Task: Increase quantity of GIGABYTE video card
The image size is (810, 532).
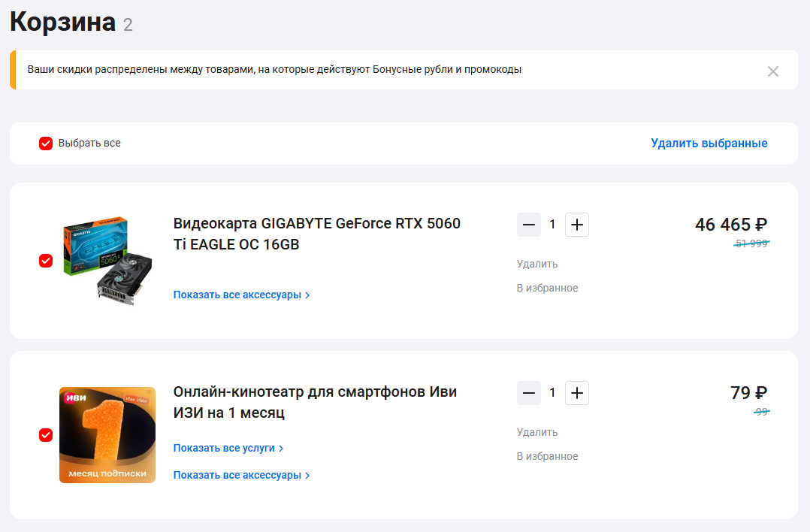Action: [x=577, y=225]
